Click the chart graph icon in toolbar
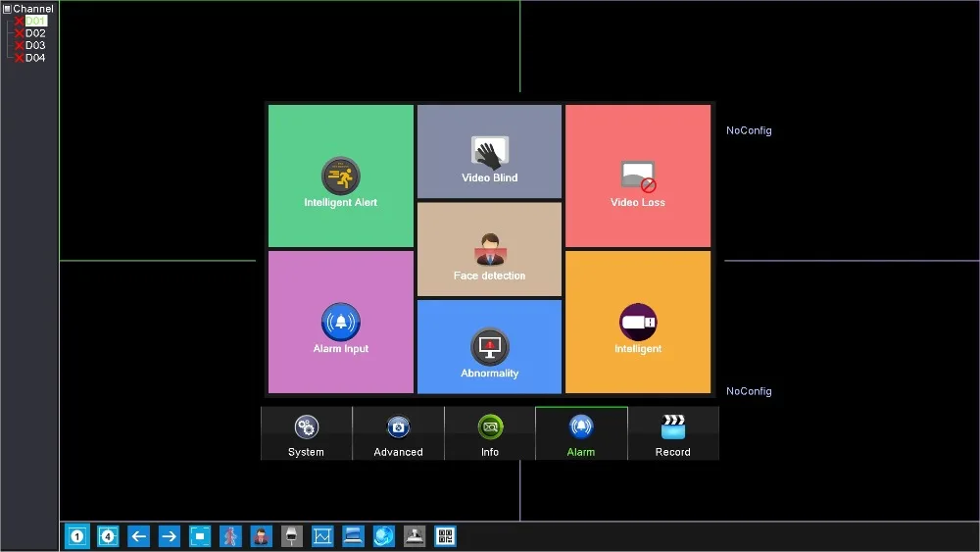980x552 pixels. tap(322, 536)
